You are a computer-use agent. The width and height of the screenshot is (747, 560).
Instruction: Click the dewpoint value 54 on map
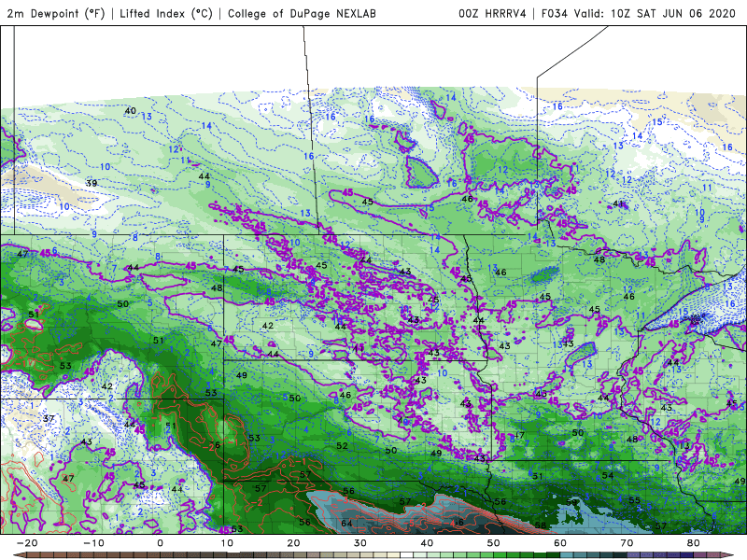608,475
